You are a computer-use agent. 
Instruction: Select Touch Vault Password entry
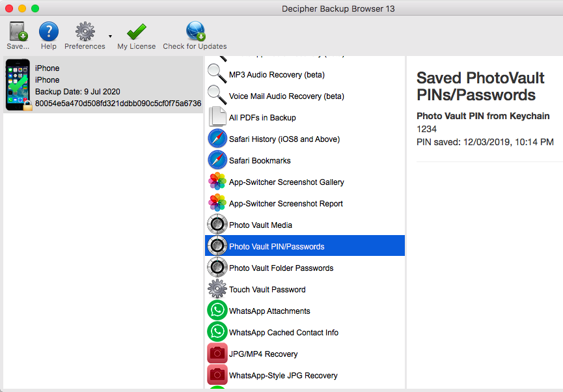pos(305,290)
